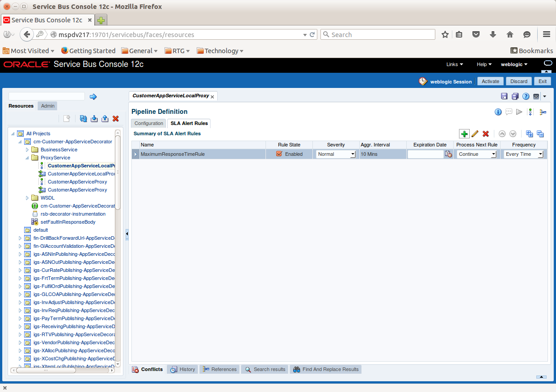The image size is (556, 392).
Task: Click the Activate session button
Action: click(490, 81)
